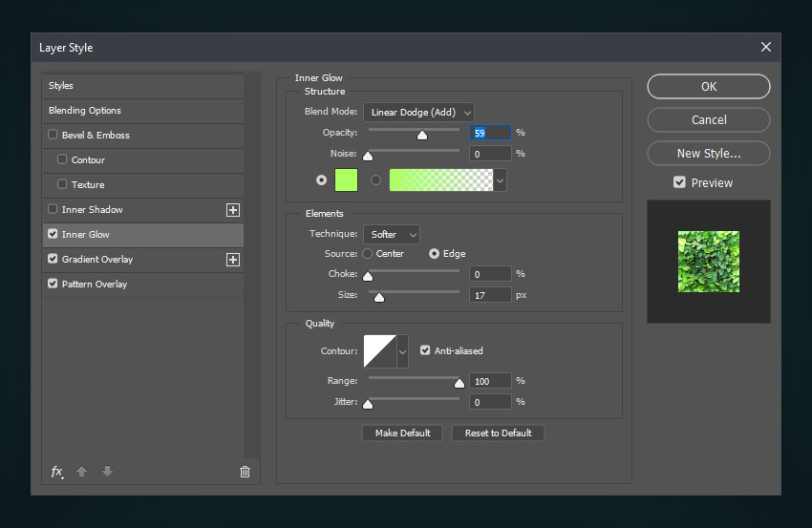Enable the Bevel & Emboss checkbox

[53, 136]
